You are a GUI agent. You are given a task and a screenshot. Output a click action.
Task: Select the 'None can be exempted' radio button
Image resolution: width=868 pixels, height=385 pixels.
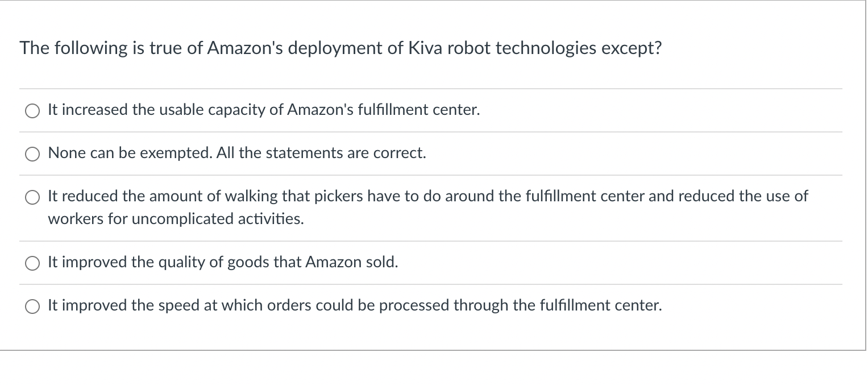[32, 154]
